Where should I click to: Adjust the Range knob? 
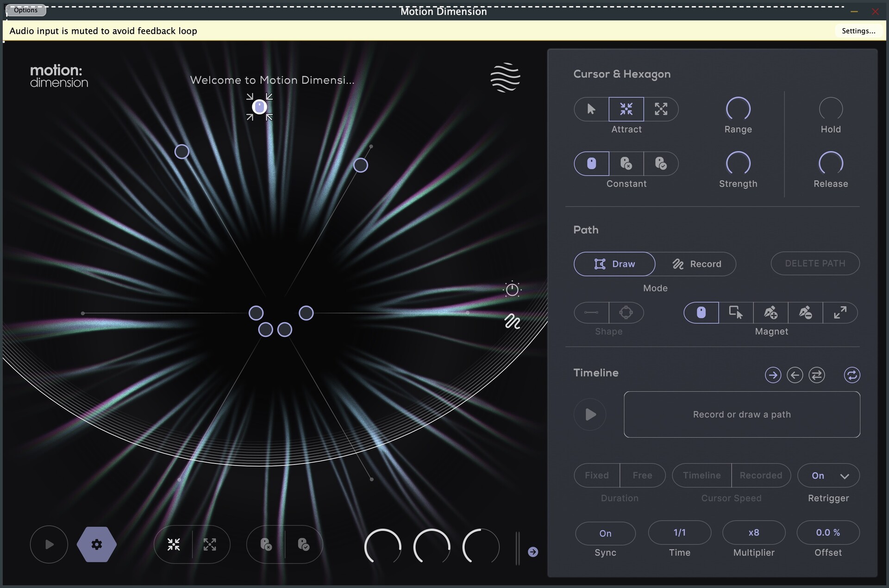738,109
